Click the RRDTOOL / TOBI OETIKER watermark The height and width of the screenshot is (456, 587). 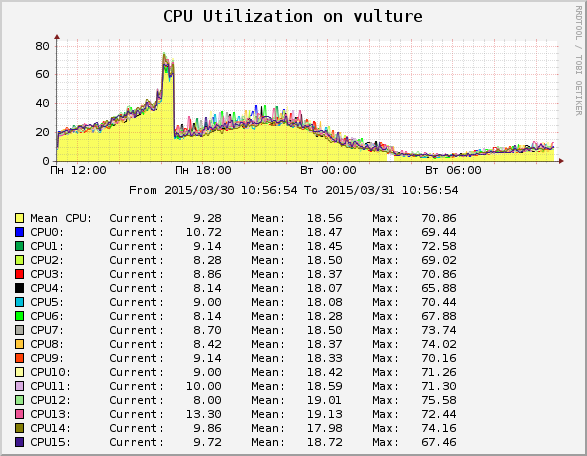click(x=578, y=61)
